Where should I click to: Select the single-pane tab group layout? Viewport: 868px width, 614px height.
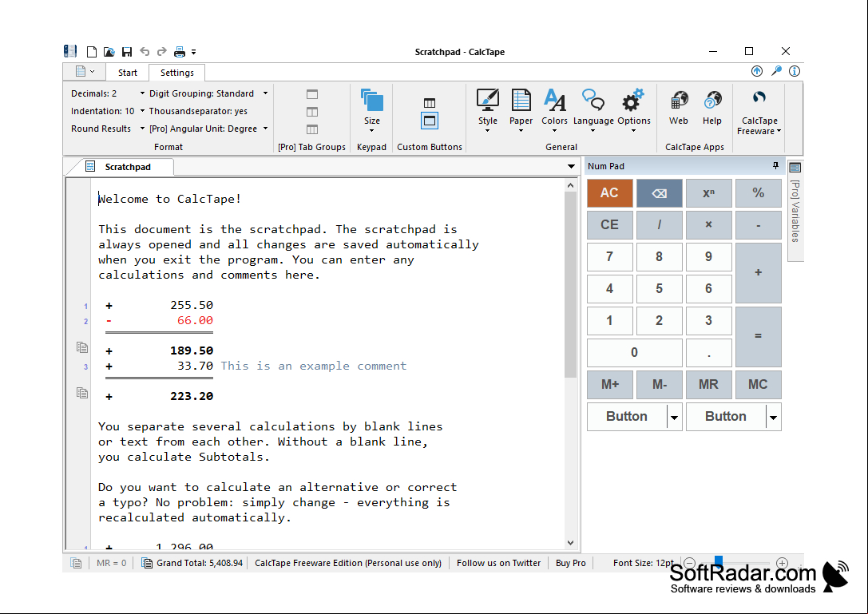312,94
